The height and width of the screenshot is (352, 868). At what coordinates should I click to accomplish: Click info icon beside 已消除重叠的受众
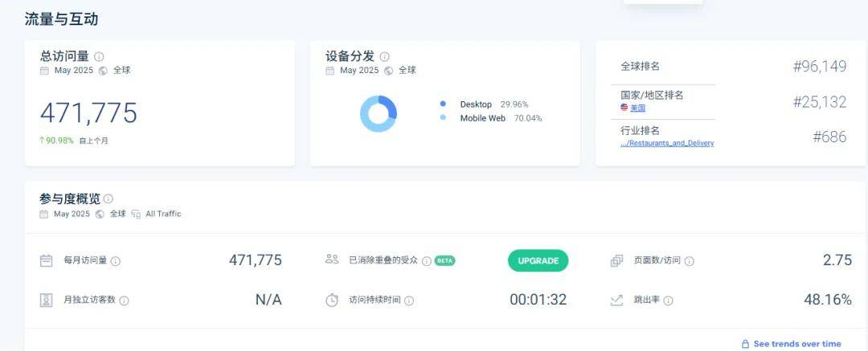pyautogui.click(x=427, y=261)
